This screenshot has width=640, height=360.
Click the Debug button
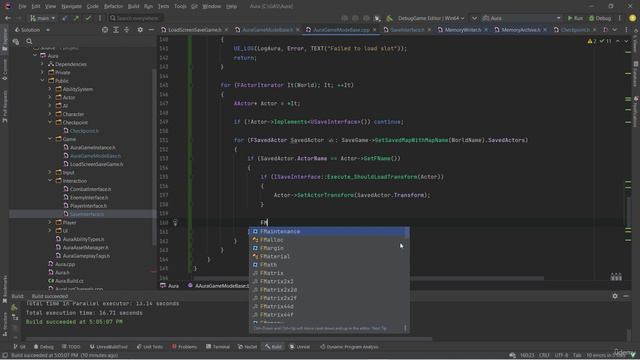600,18
